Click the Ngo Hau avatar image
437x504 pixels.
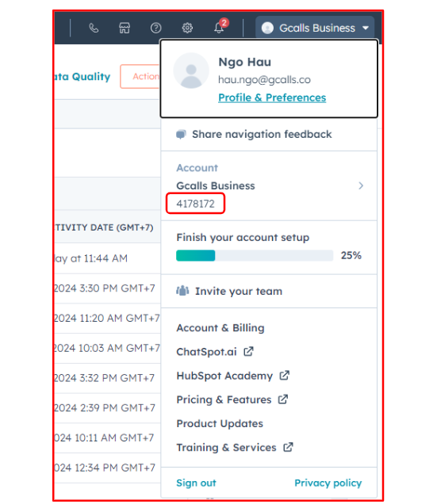[191, 71]
